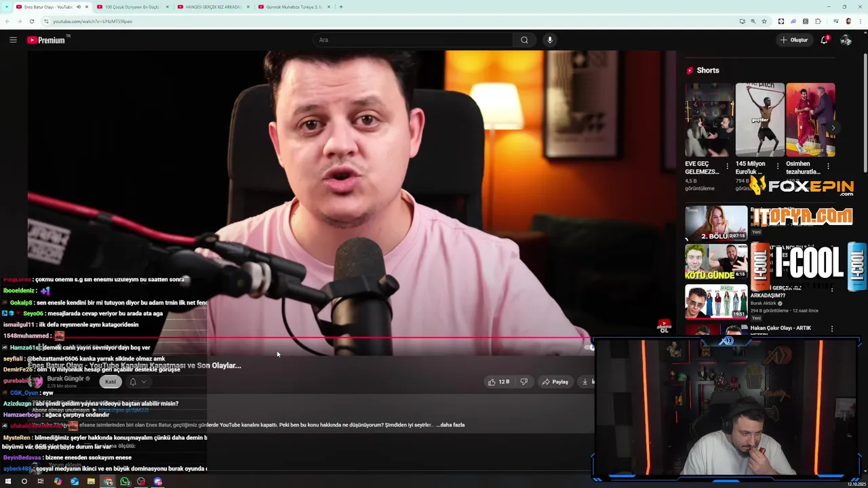Open the browser zoom magnifier icon
This screenshot has height=488, width=868.
coord(753,21)
